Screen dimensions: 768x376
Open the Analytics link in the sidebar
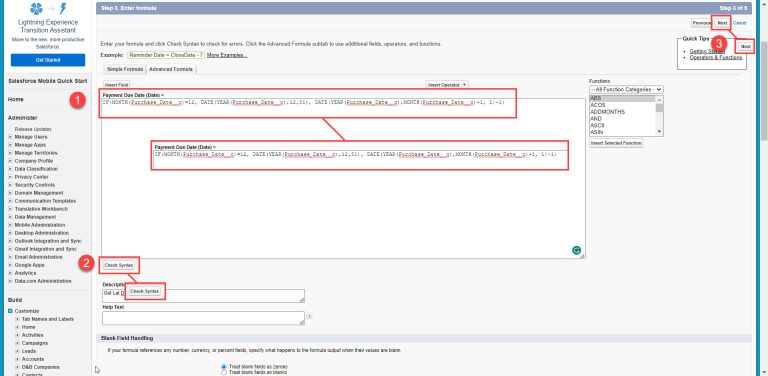[x=25, y=273]
